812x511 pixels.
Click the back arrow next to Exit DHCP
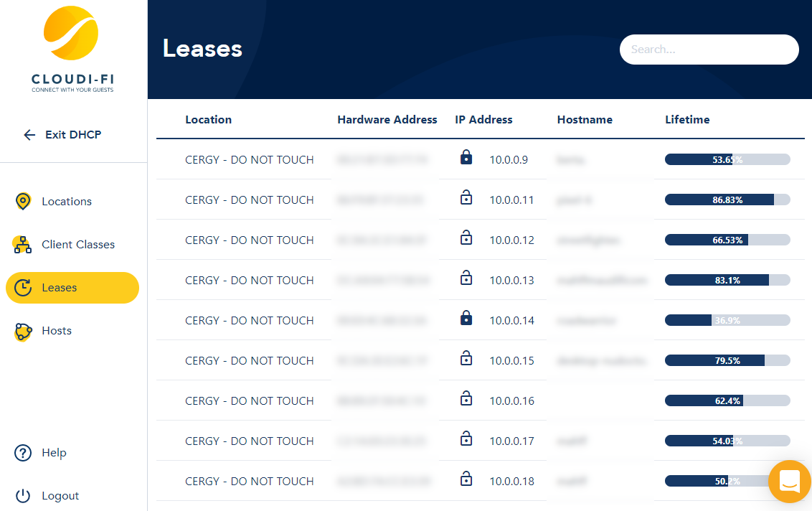coord(29,134)
